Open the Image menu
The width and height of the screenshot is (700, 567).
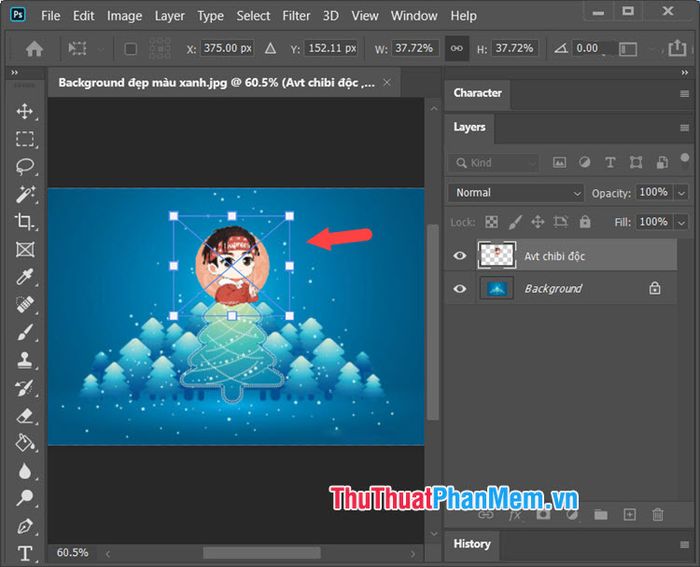[125, 16]
